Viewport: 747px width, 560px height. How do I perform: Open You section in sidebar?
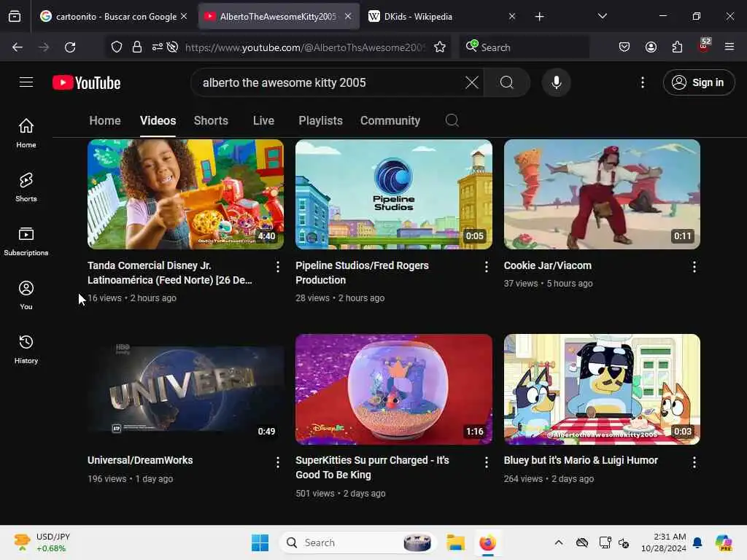coord(26,295)
